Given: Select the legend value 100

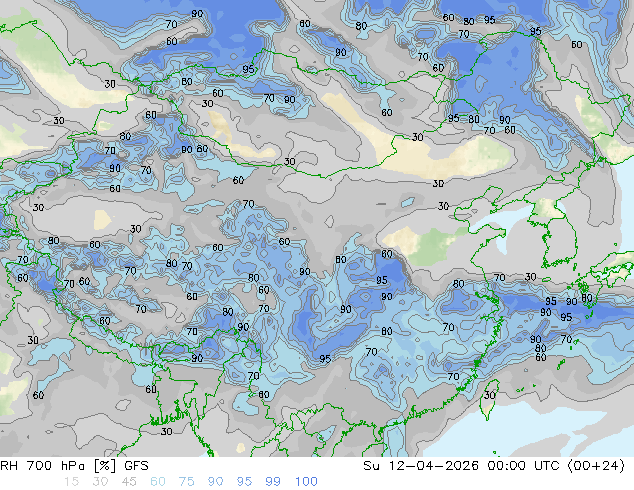Looking at the screenshot, I should coord(306,482).
